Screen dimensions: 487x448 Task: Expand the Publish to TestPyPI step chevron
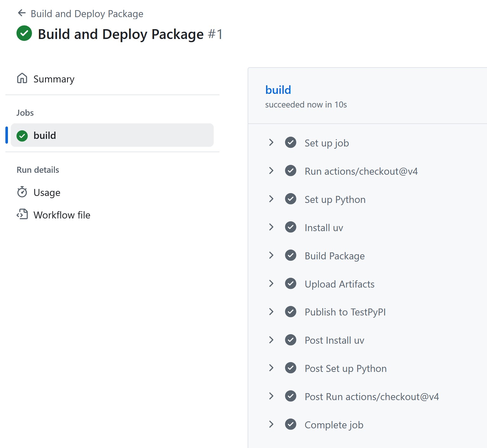pos(271,312)
